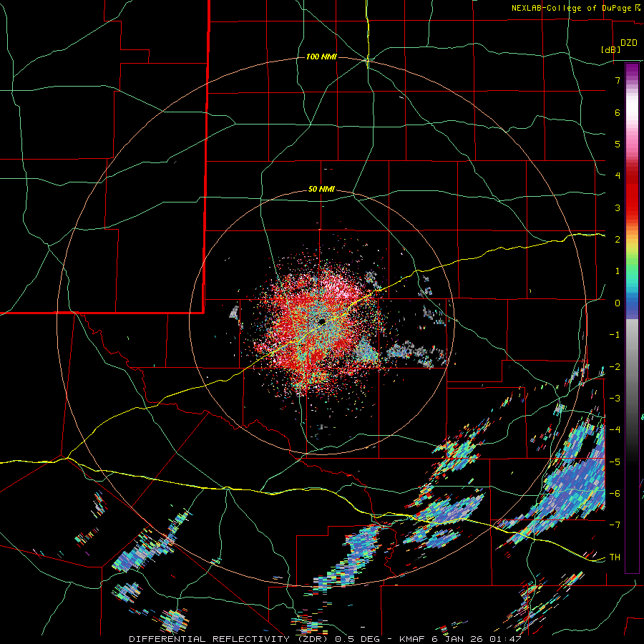Click the 2 value on the color scale
Screen dimensions: 644x644
point(618,240)
